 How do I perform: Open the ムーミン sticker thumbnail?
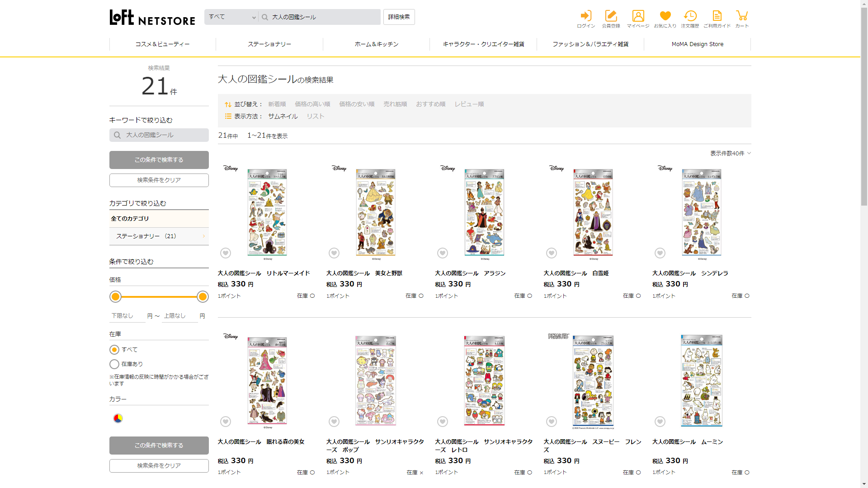[702, 381]
